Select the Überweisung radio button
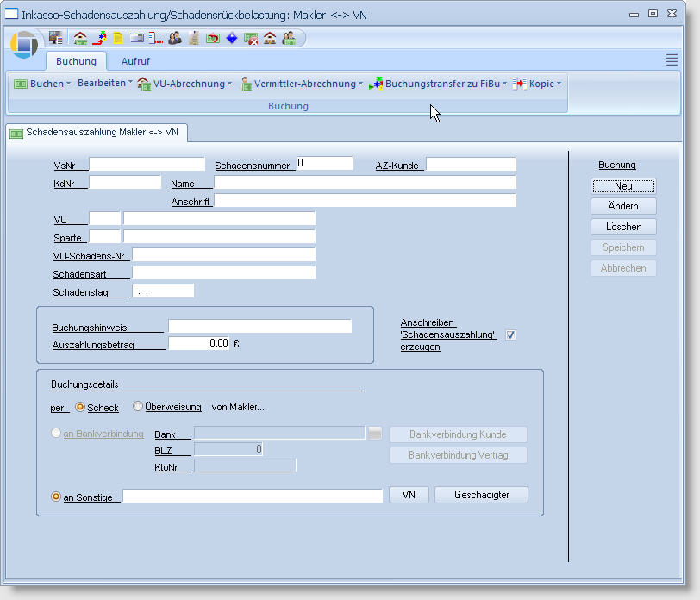Screen dimensions: 700x600 tap(138, 407)
